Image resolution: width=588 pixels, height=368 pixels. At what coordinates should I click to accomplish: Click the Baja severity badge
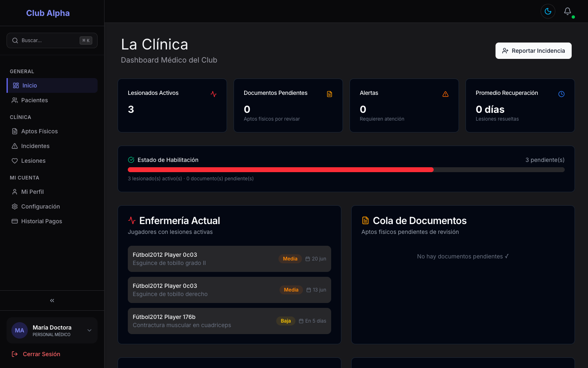pos(286,321)
